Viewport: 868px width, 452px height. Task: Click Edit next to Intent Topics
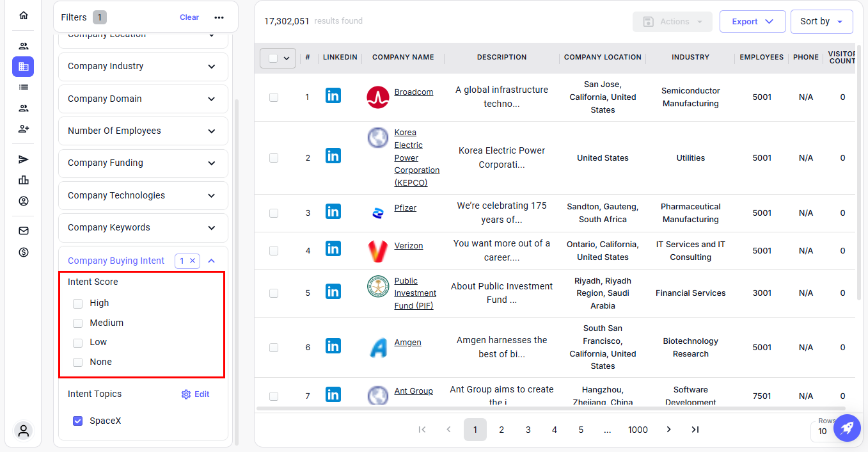[196, 394]
